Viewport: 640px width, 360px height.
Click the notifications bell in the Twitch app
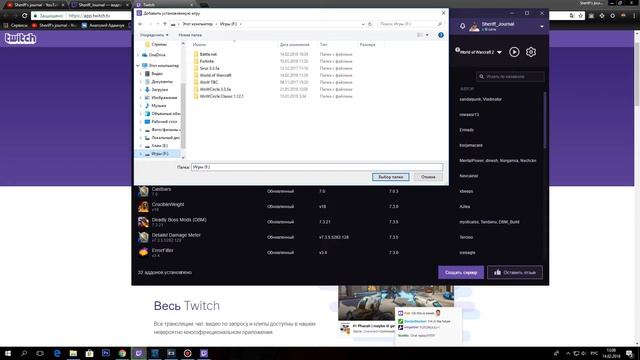tap(462, 26)
